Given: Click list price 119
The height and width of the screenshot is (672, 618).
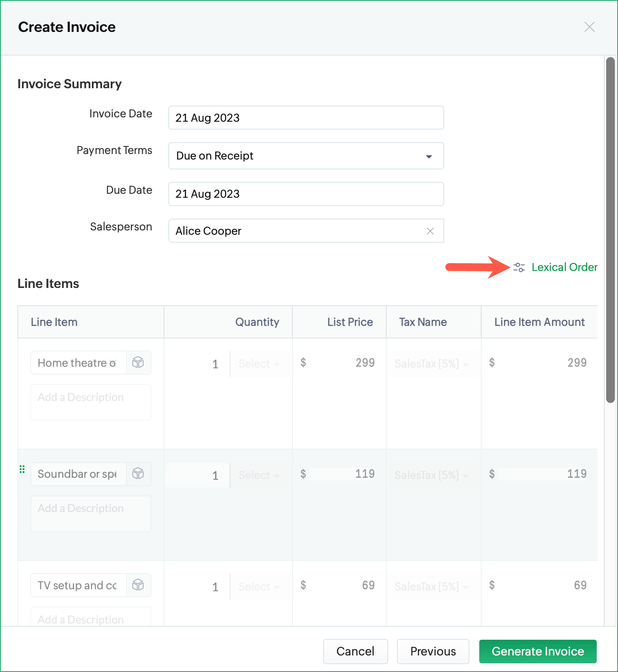Looking at the screenshot, I should click(x=365, y=474).
